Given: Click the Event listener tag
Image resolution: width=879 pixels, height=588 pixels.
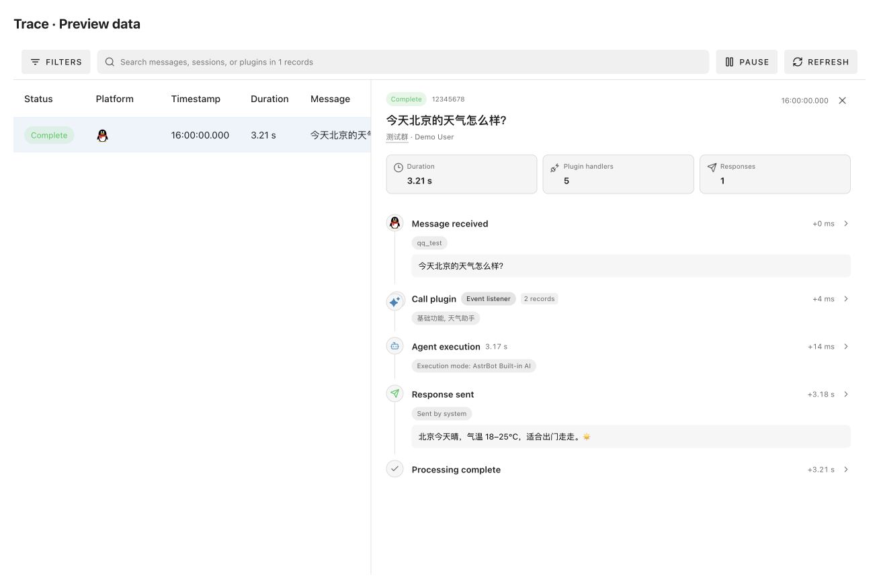Looking at the screenshot, I should [x=489, y=299].
